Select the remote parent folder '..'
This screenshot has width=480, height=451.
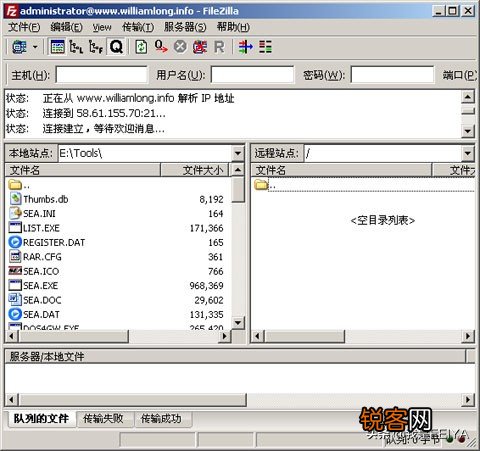[265, 185]
